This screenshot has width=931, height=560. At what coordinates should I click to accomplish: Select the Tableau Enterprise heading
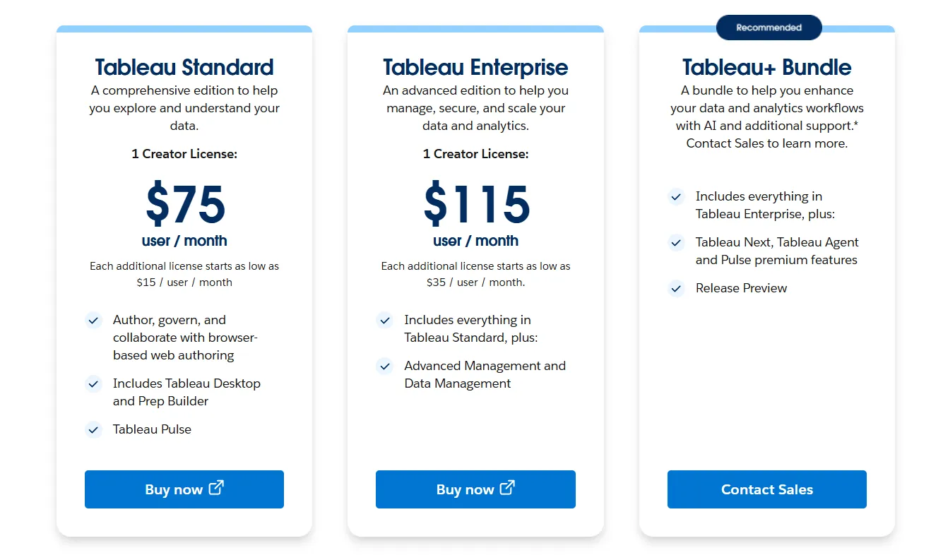475,67
